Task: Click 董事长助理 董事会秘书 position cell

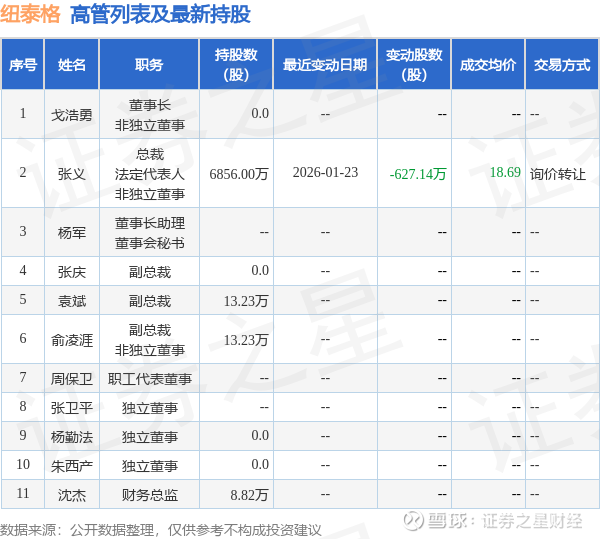Action: pos(150,233)
